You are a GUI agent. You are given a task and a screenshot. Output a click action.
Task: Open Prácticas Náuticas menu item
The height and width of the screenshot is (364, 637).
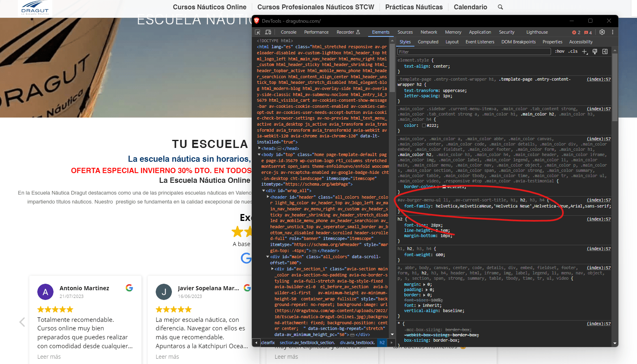pyautogui.click(x=414, y=7)
